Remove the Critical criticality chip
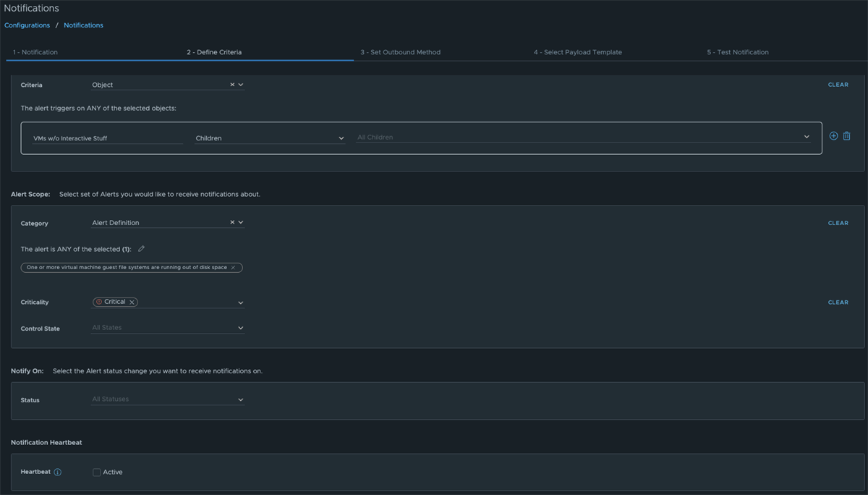 [132, 302]
